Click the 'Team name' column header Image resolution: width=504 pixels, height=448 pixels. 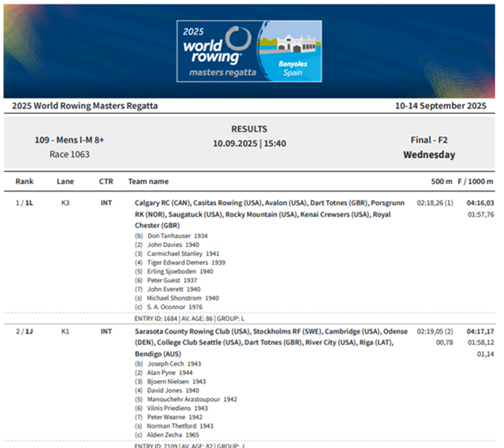(x=148, y=181)
